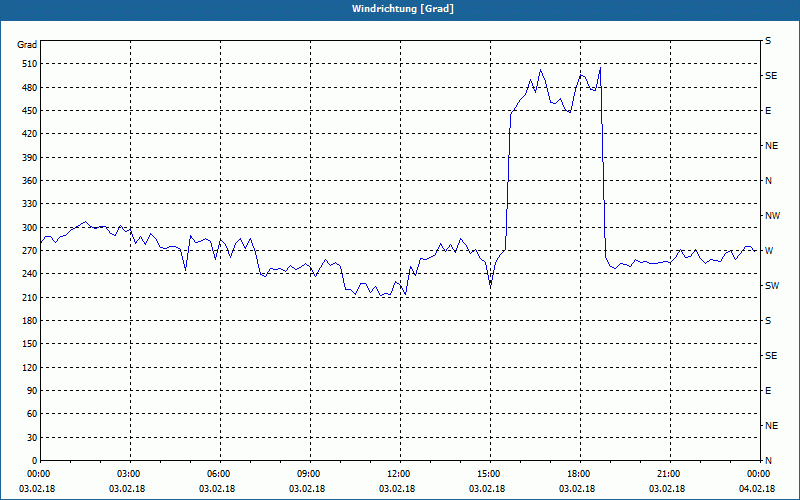Click the y-axis value 360
Image resolution: width=800 pixels, height=500 pixels.
tap(30, 181)
